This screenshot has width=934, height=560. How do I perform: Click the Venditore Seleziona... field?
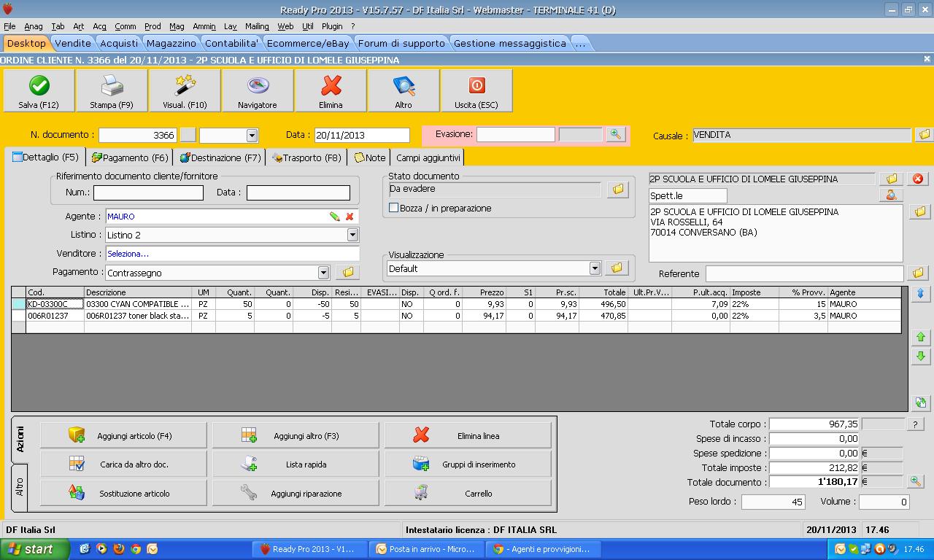click(x=232, y=254)
